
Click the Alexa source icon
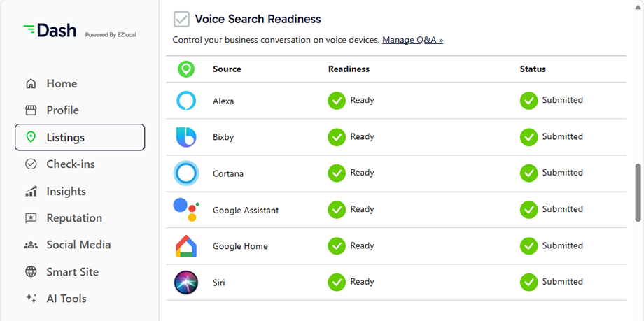[x=186, y=101]
